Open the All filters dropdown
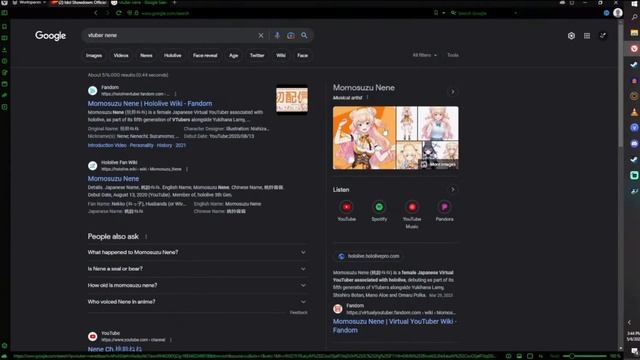Viewport: 640px width, 360px height. (424, 55)
